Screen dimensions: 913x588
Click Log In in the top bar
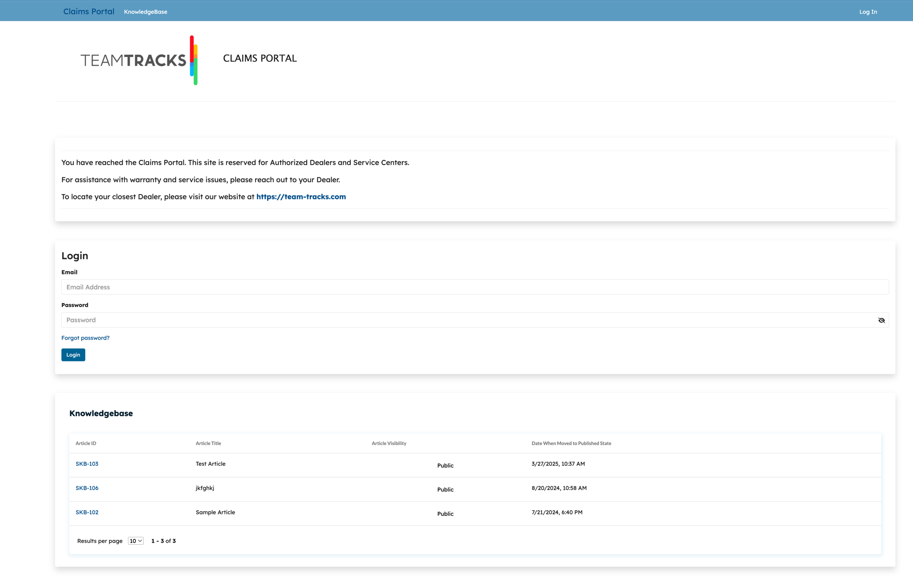pyautogui.click(x=868, y=12)
